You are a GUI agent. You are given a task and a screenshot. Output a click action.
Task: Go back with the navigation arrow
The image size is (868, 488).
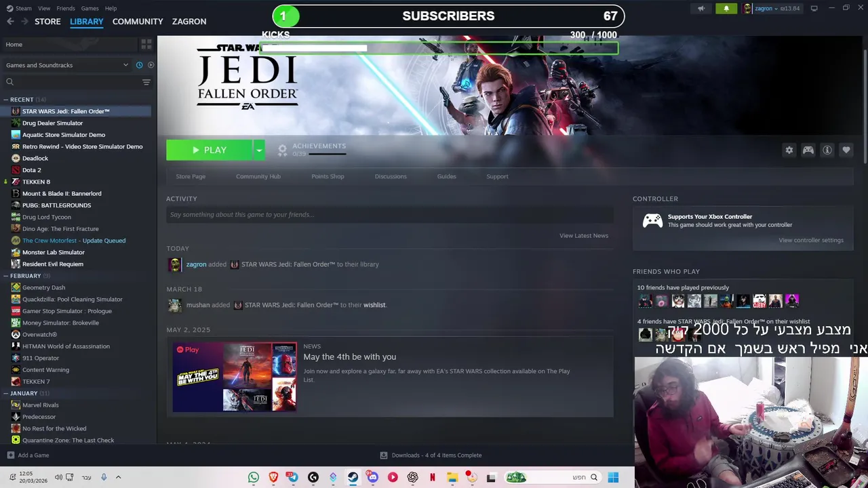click(x=10, y=22)
